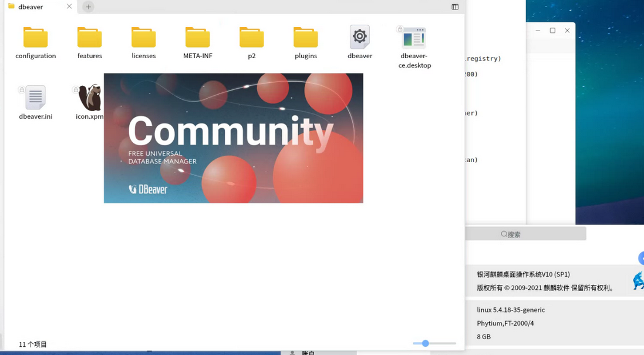Open the configuration folder
The height and width of the screenshot is (355, 644).
coord(35,41)
